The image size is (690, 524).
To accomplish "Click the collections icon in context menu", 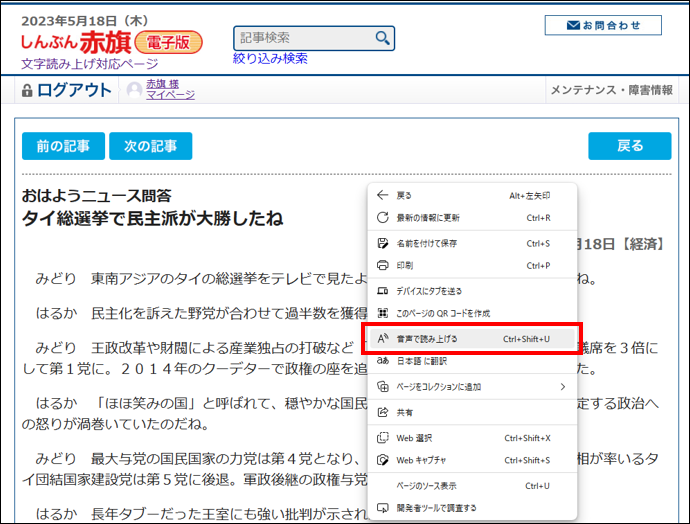I will 383,386.
